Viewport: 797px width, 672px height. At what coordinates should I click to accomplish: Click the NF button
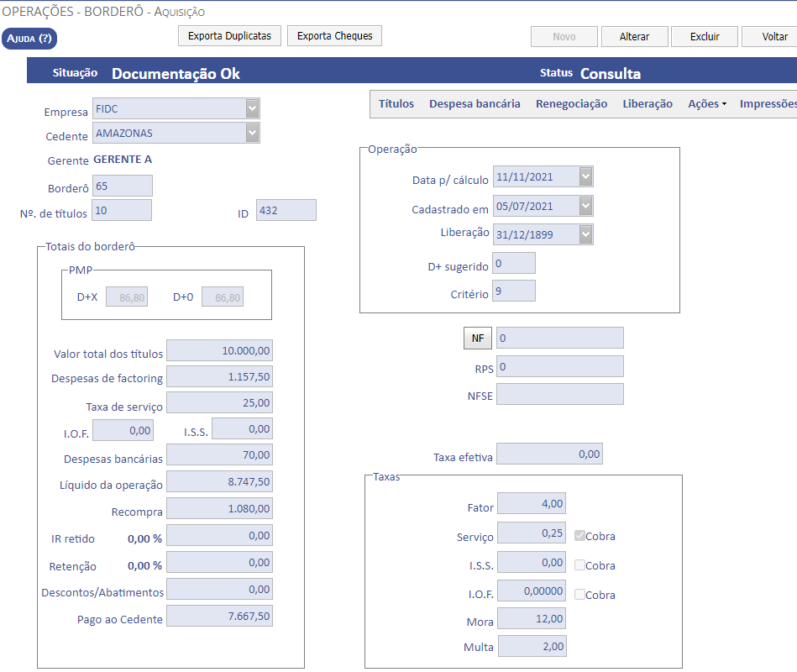(477, 338)
